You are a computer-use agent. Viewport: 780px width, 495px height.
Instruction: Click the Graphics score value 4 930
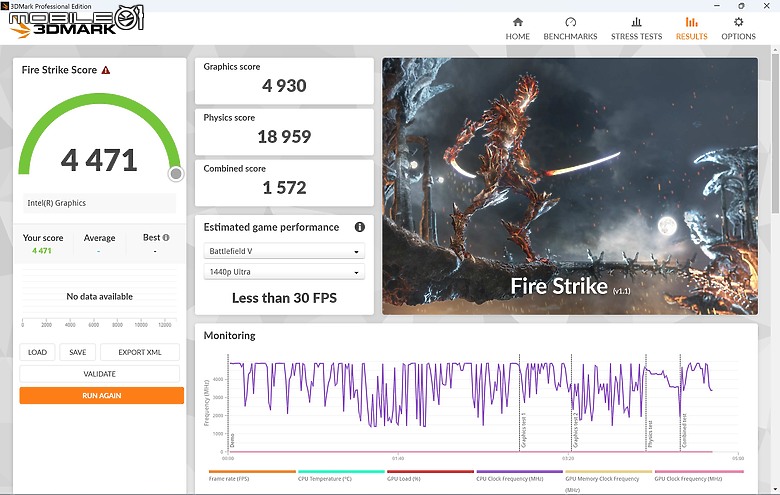(284, 86)
